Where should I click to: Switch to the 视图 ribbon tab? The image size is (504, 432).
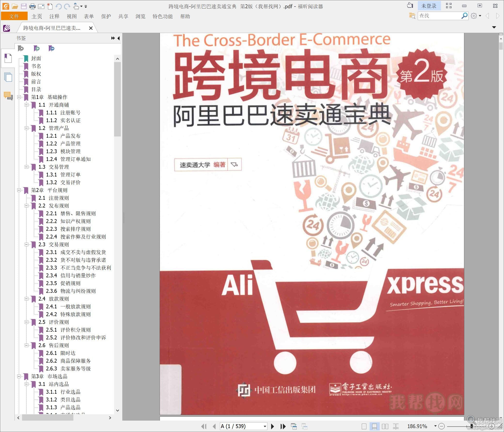pyautogui.click(x=72, y=16)
